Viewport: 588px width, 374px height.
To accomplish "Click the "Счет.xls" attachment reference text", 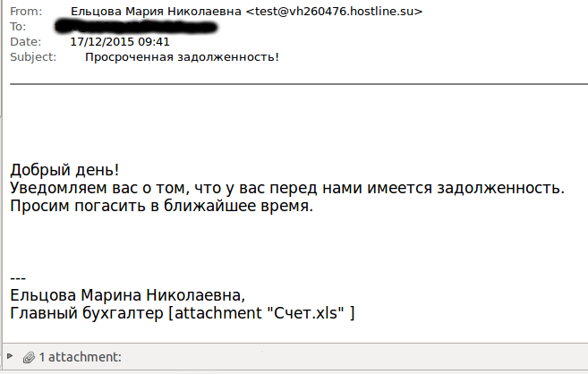I will 309,313.
